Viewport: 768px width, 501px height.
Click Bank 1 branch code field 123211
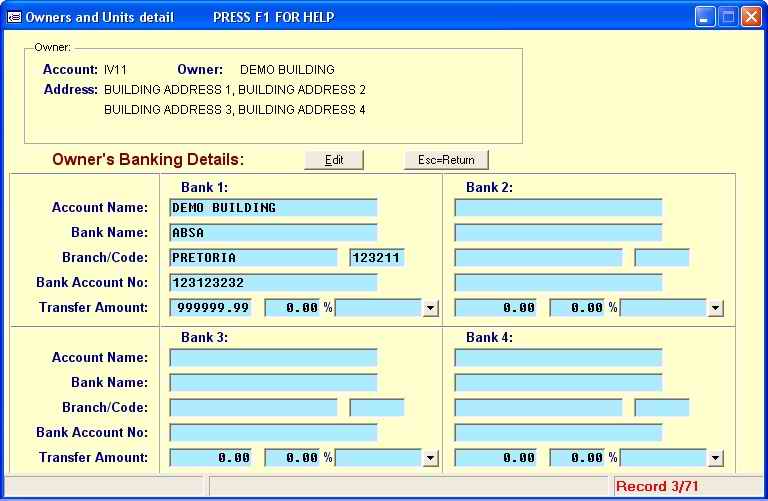(377, 258)
